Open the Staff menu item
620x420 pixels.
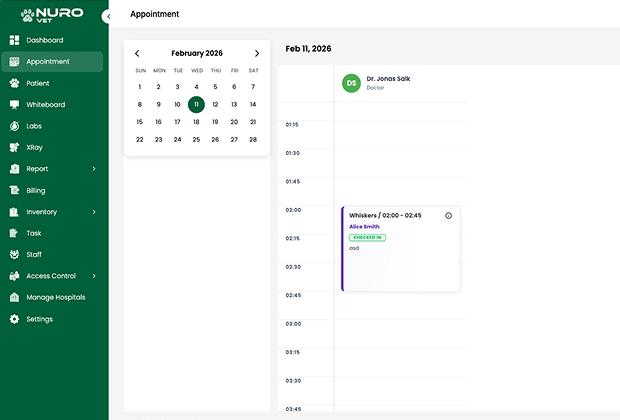pyautogui.click(x=52, y=254)
